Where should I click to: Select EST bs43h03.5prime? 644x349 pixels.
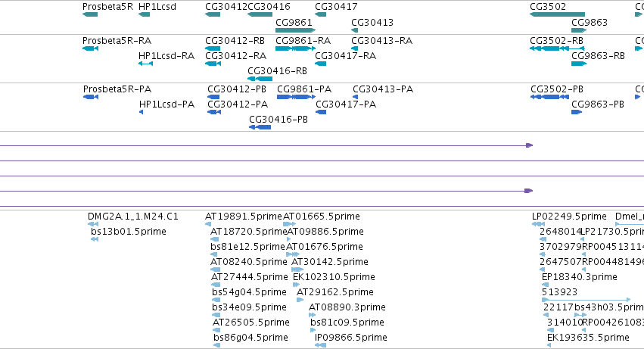pyautogui.click(x=609, y=307)
